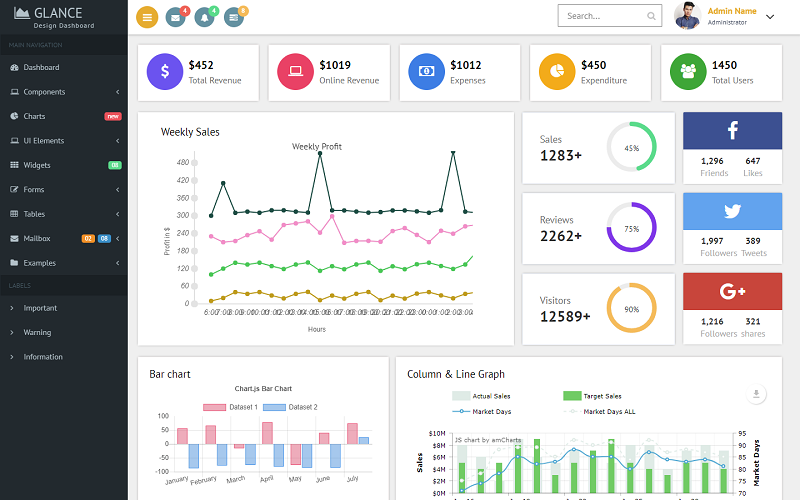Open the bell notifications icon
This screenshot has width=800, height=500.
[205, 17]
